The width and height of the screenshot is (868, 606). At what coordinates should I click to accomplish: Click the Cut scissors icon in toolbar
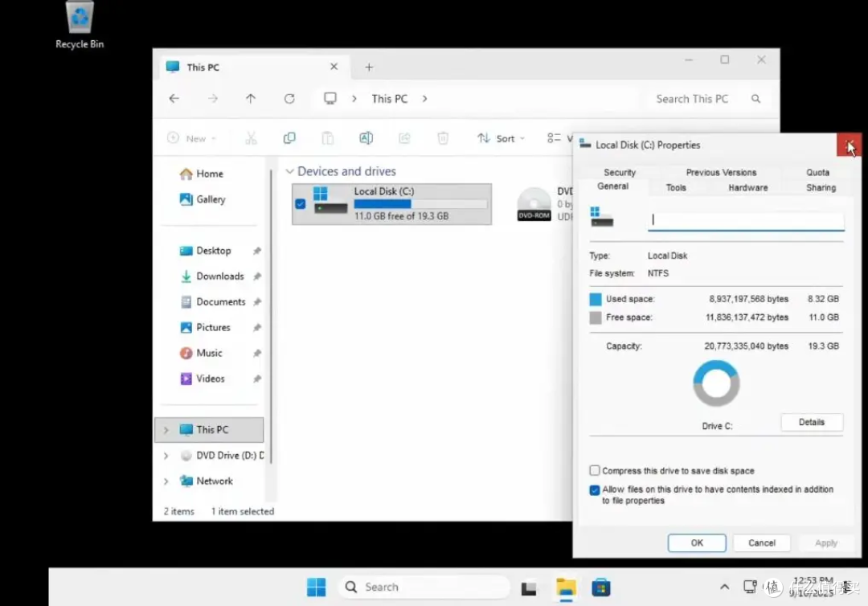[x=251, y=138]
